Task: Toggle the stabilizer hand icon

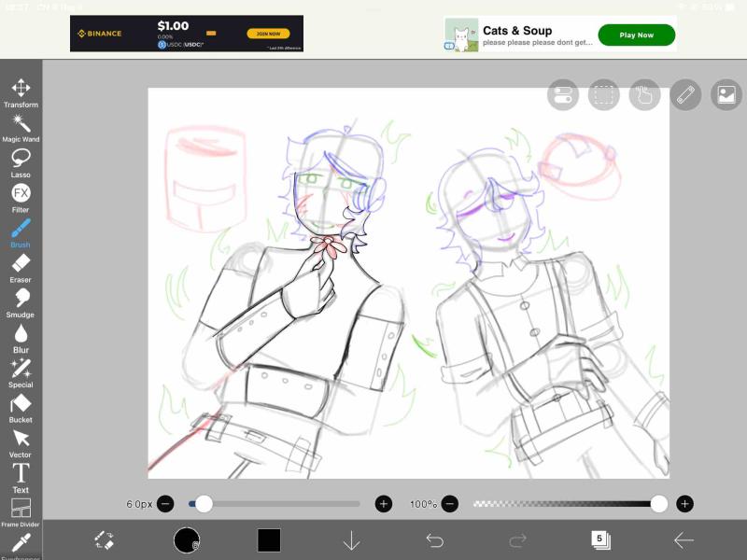Action: pos(644,94)
